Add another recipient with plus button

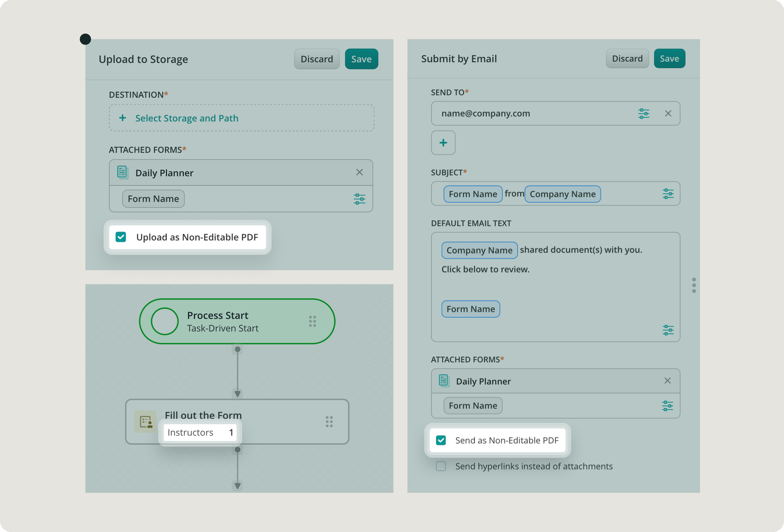443,143
